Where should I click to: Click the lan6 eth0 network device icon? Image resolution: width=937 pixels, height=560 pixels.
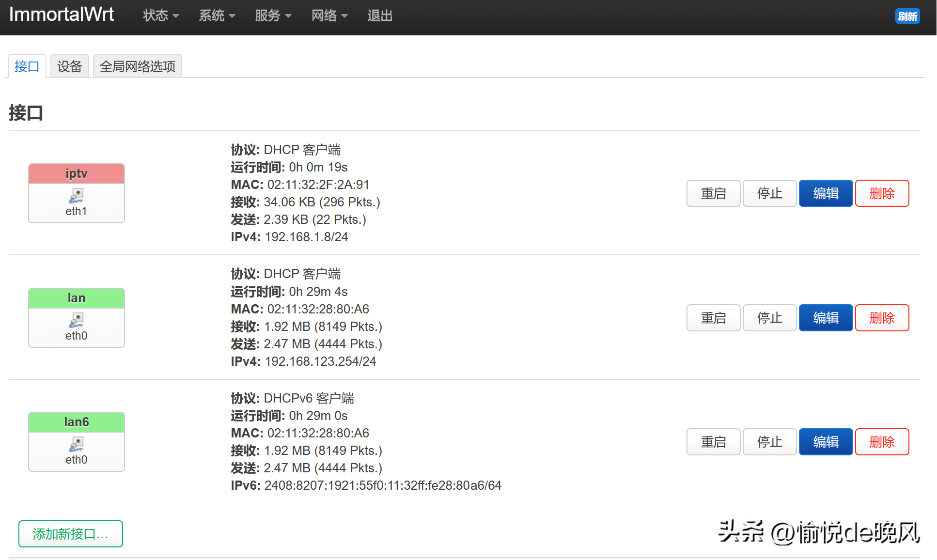(x=76, y=444)
